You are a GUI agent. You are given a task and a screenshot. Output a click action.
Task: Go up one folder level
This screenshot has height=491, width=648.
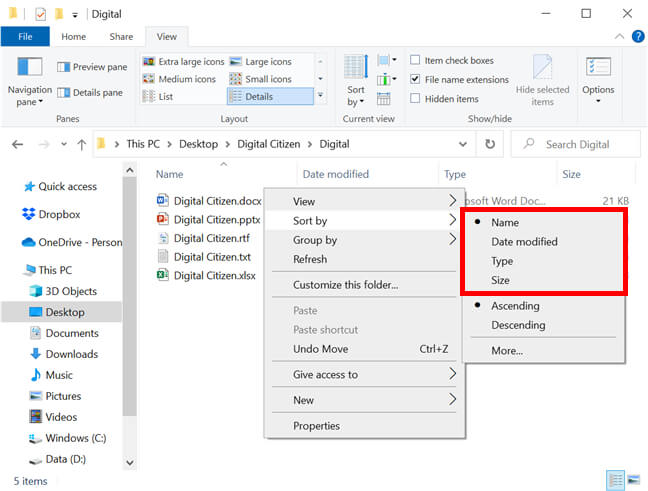(x=82, y=144)
